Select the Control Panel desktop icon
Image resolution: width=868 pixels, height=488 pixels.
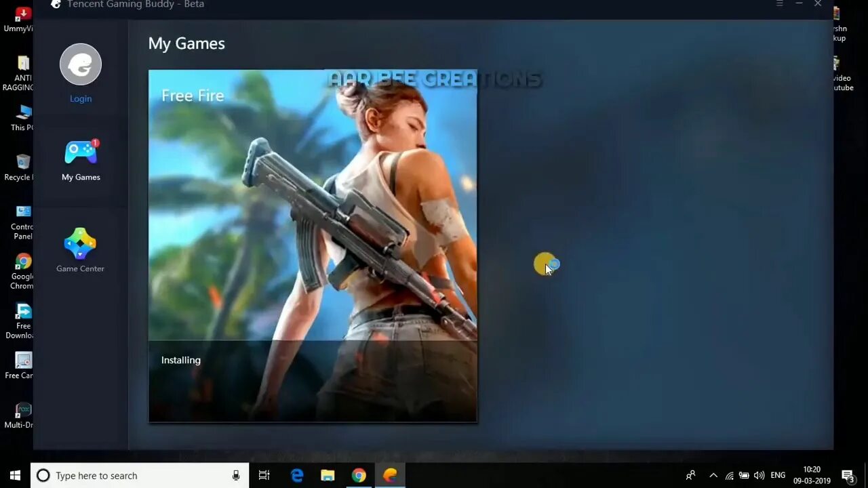pos(22,222)
